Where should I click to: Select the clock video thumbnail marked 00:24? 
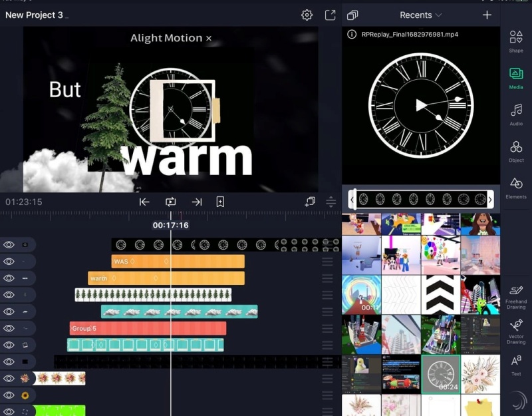click(x=441, y=374)
